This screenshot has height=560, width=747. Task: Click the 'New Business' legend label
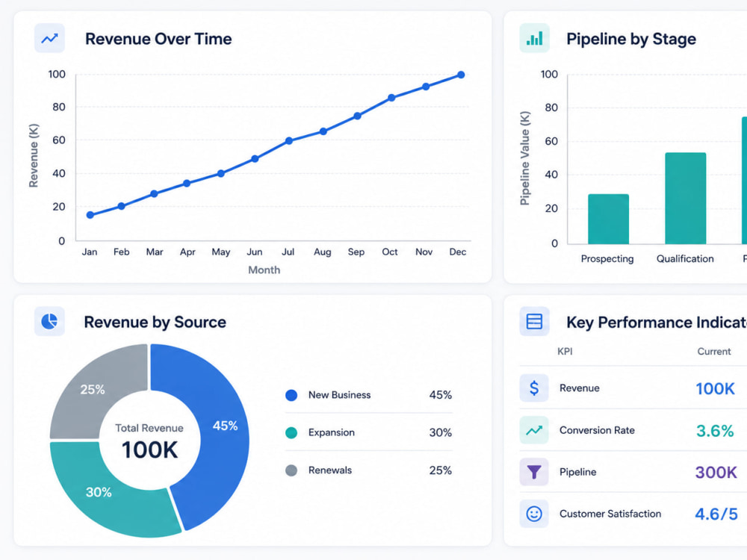pyautogui.click(x=339, y=395)
